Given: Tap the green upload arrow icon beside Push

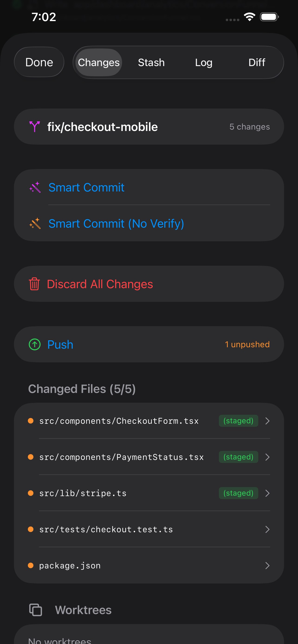Looking at the screenshot, I should [35, 344].
